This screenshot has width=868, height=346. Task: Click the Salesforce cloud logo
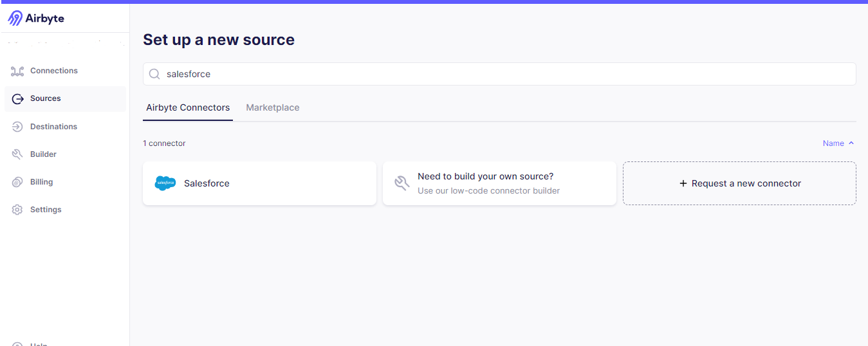[165, 183]
